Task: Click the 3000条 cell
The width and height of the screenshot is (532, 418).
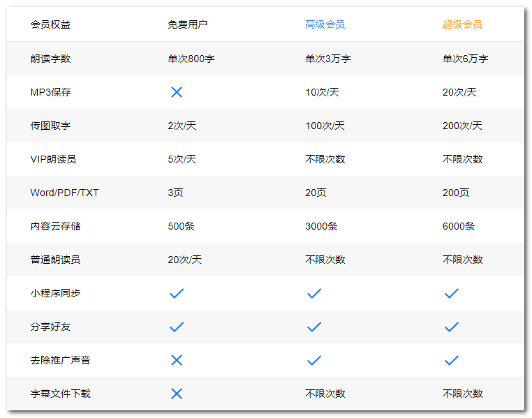Action: pos(321,226)
